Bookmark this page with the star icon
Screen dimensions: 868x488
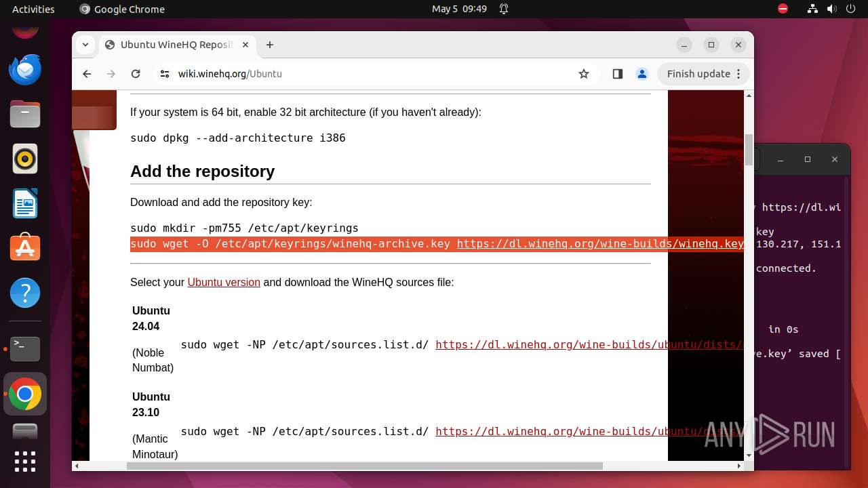coord(584,74)
